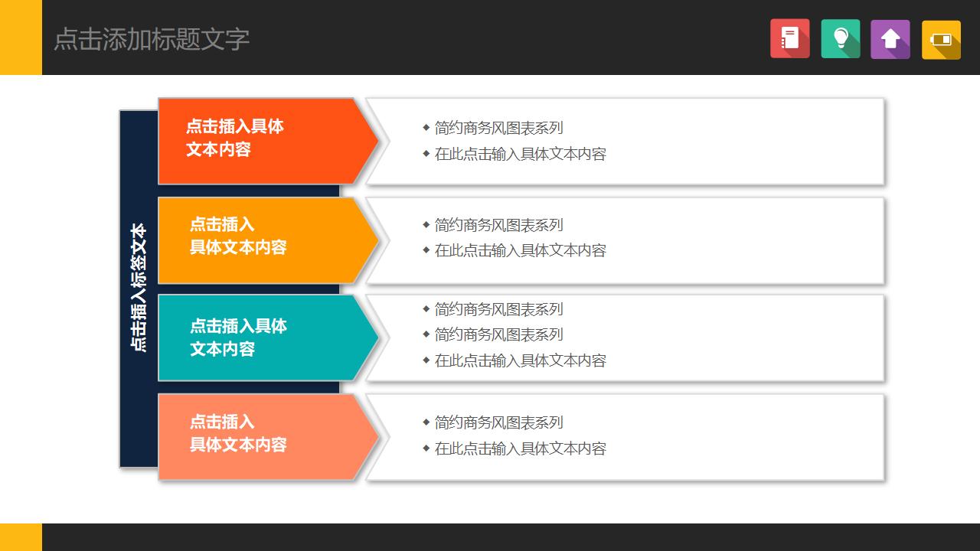Screen dimensions: 980x551
Task: Click 在此点击输入具体文本内容 in second white box
Action: (520, 250)
